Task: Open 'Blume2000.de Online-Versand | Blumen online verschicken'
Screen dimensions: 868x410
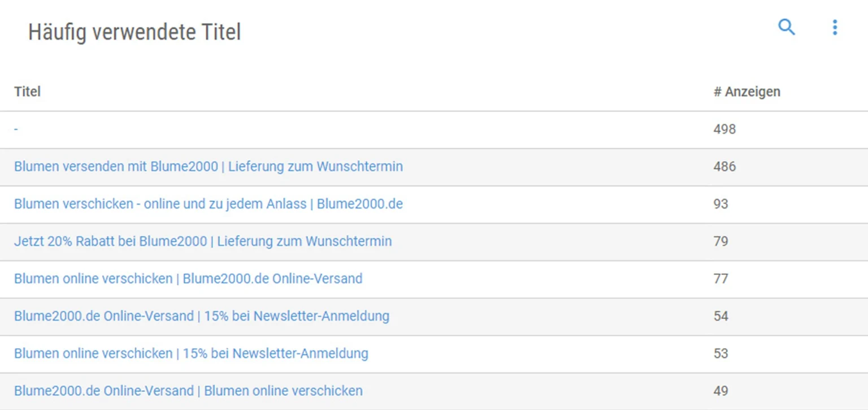Action: (189, 390)
